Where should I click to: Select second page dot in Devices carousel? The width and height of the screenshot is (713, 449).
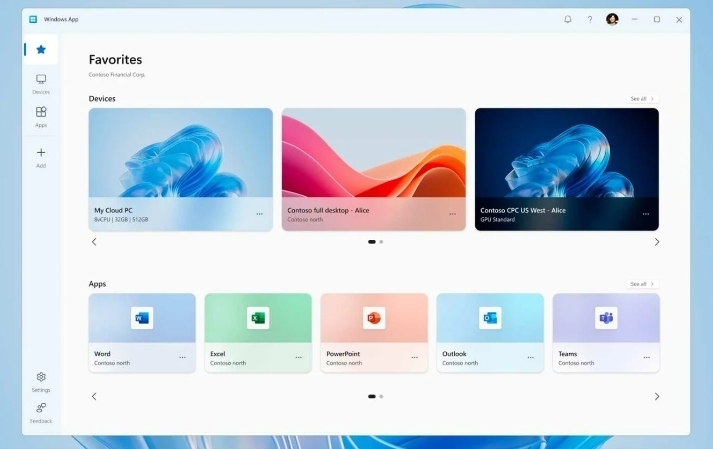tap(381, 242)
